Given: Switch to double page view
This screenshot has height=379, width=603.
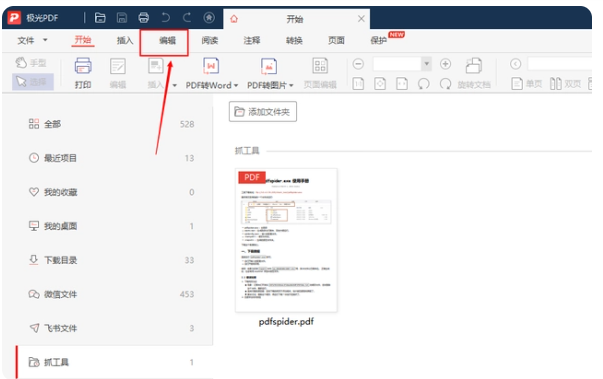Looking at the screenshot, I should [565, 83].
